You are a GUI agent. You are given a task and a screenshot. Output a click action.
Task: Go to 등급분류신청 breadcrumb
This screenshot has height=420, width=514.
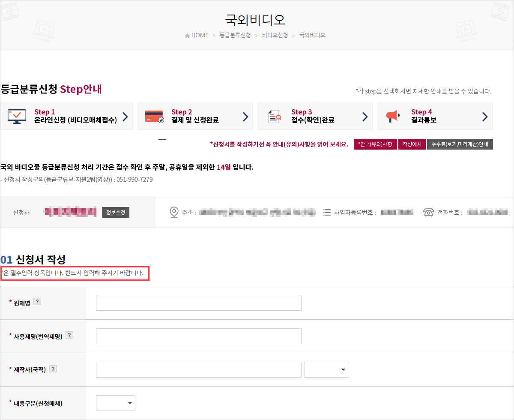[x=235, y=35]
